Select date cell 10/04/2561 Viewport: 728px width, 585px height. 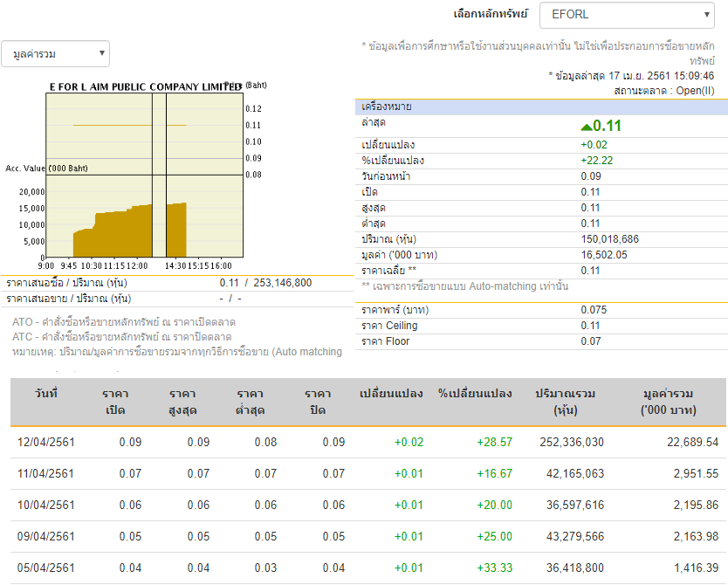[x=46, y=506]
